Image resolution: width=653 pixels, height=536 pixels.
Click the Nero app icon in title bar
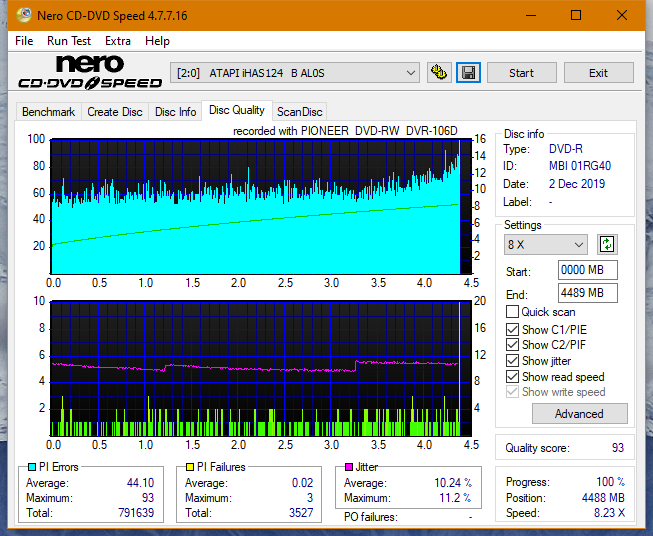(x=24, y=15)
